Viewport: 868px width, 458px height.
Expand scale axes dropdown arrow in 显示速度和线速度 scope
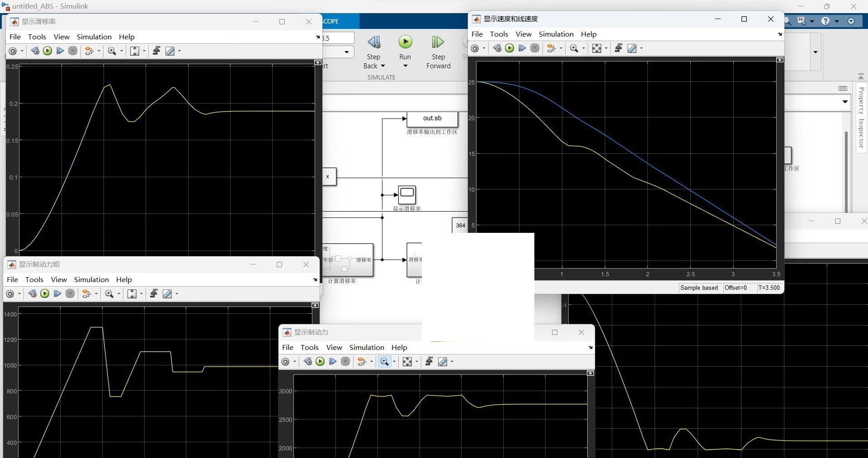pyautogui.click(x=606, y=48)
